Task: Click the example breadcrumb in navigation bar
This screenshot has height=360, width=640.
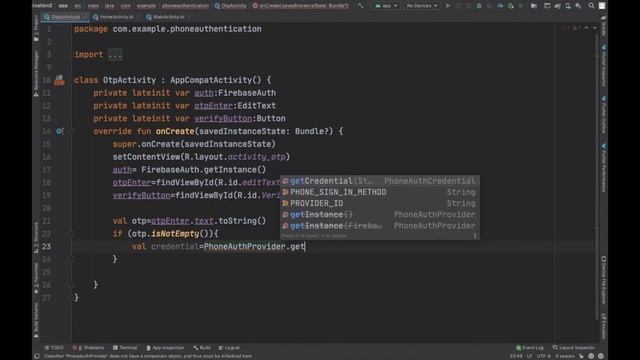Action: click(146, 6)
